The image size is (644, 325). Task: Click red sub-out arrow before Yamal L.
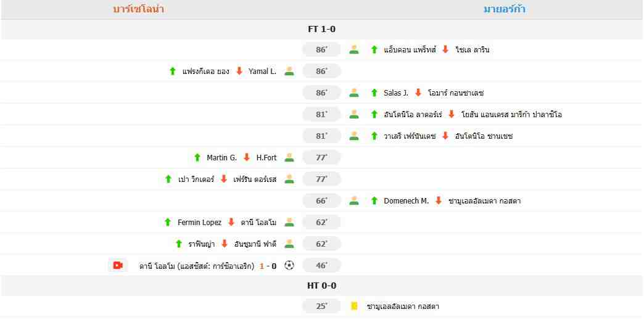point(239,71)
